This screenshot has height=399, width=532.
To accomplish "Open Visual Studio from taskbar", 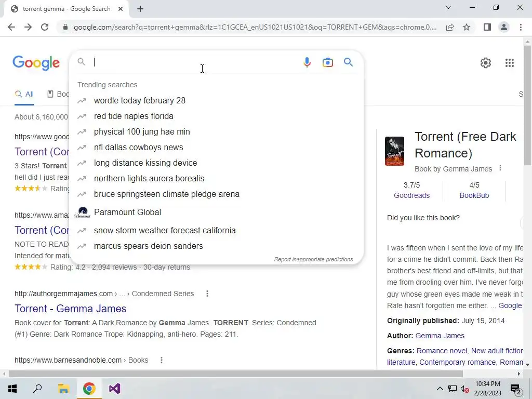I will click(115, 389).
